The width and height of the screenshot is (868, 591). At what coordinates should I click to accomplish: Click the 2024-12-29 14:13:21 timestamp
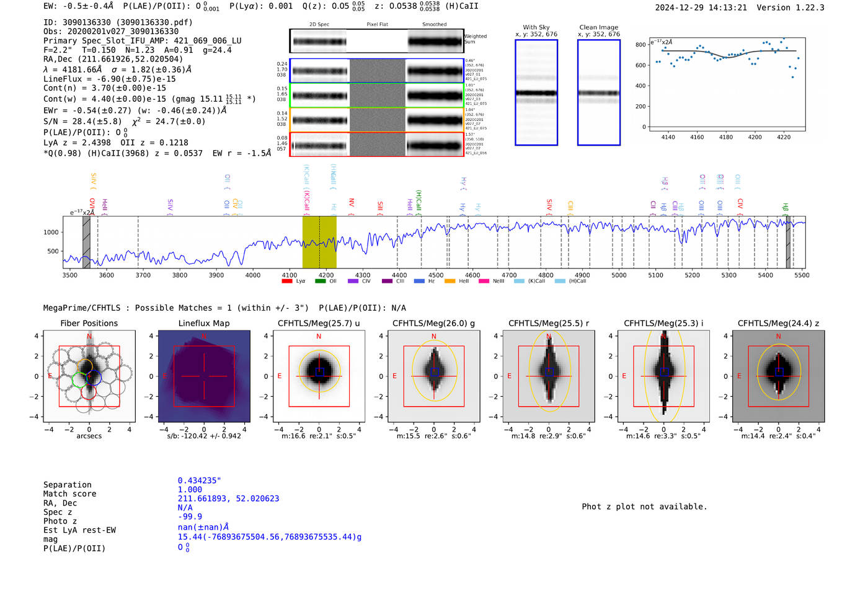pyautogui.click(x=701, y=7)
